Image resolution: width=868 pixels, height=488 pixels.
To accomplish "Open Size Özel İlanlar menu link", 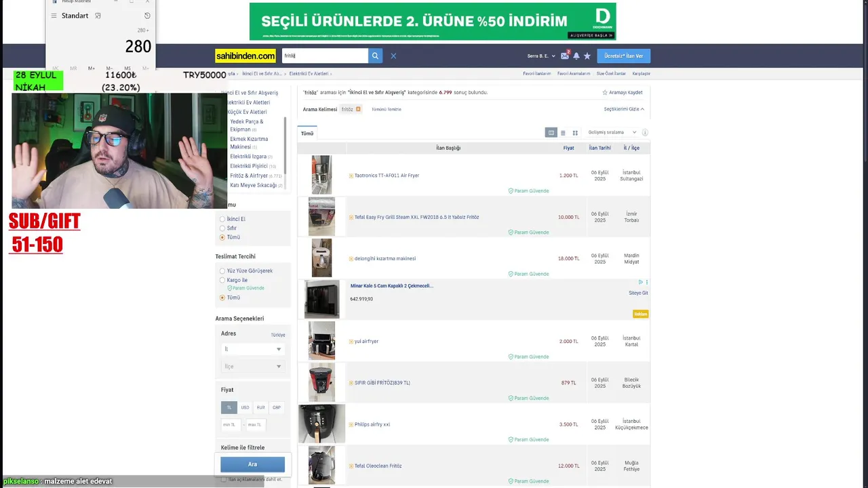I will coord(611,73).
